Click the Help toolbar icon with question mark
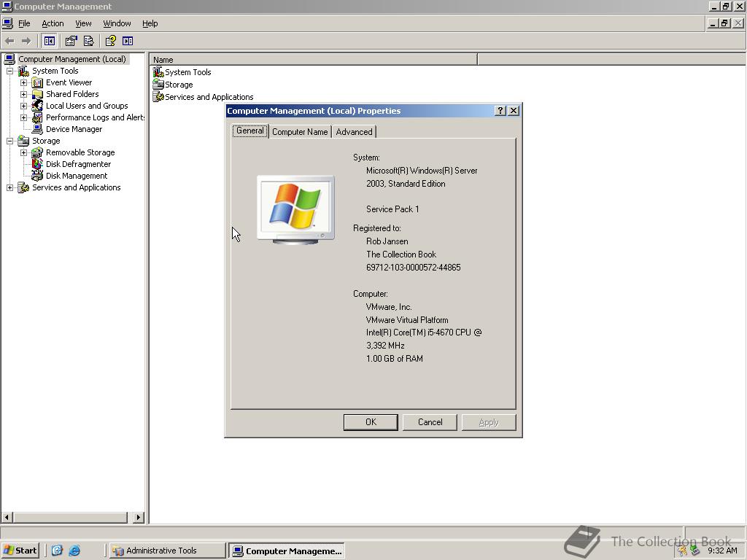747x560 pixels. point(111,41)
